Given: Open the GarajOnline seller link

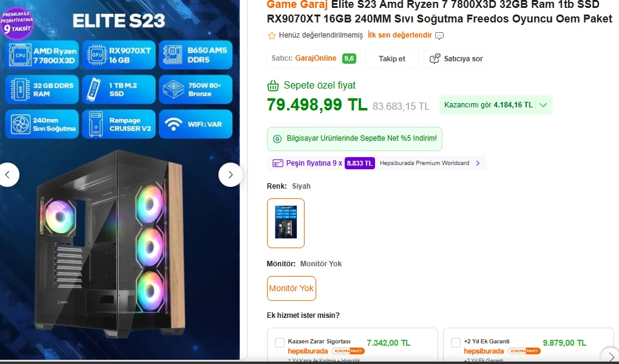Looking at the screenshot, I should pyautogui.click(x=316, y=58).
